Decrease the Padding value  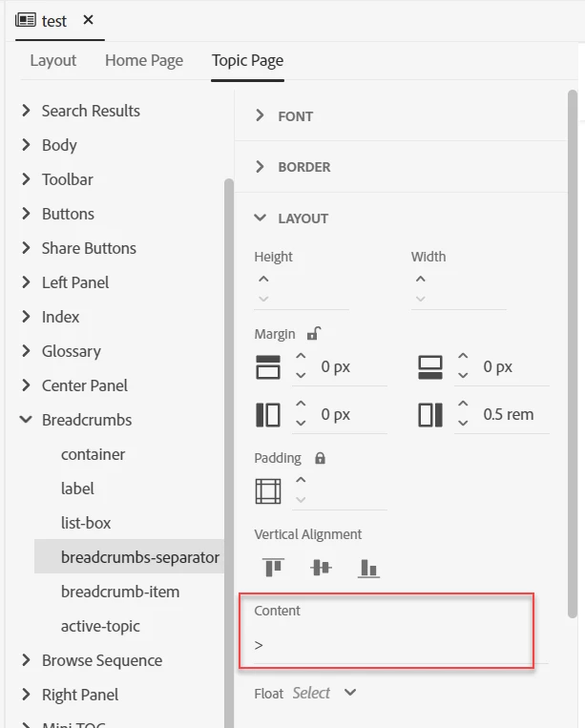coord(301,500)
